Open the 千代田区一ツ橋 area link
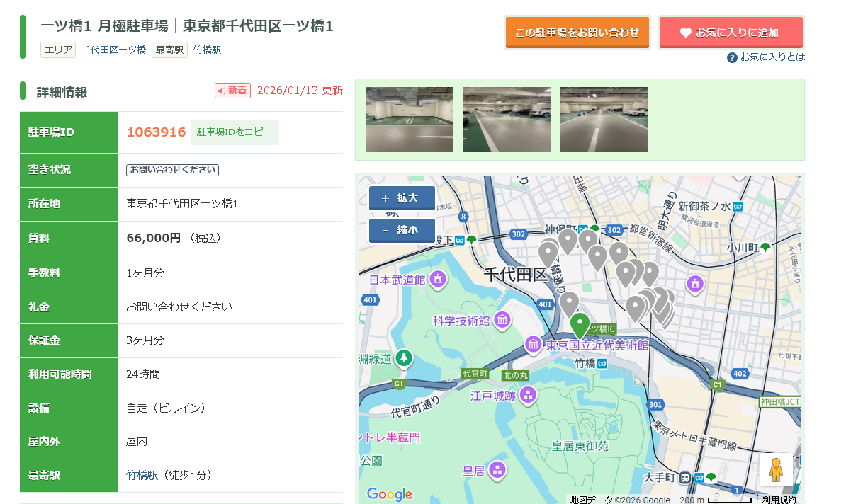846x504 pixels. coord(113,50)
